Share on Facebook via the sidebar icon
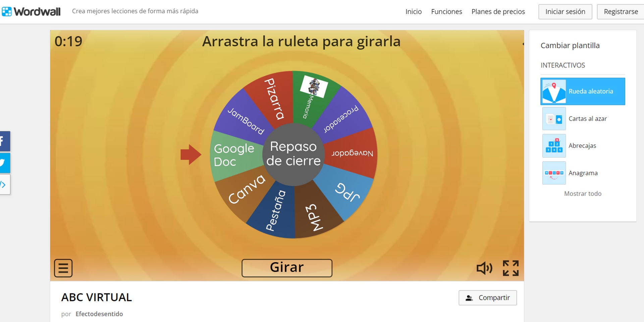The width and height of the screenshot is (644, 322). (5, 141)
